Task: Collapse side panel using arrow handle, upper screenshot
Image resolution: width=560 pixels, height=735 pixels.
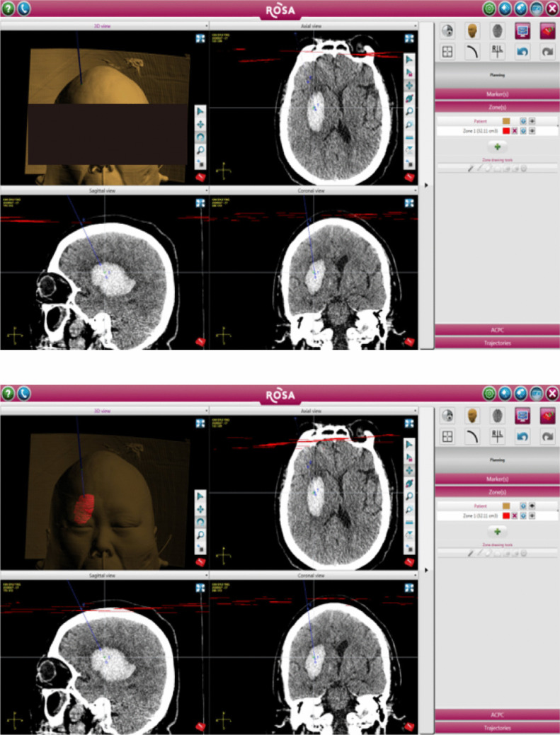Action: click(426, 185)
